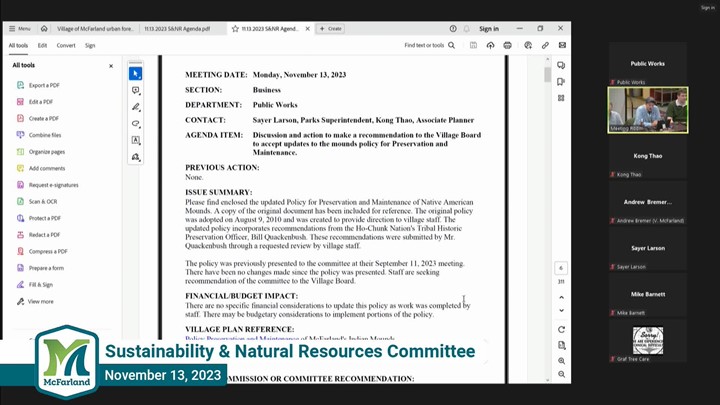Select the All tools tab
The image size is (720, 405).
click(18, 45)
